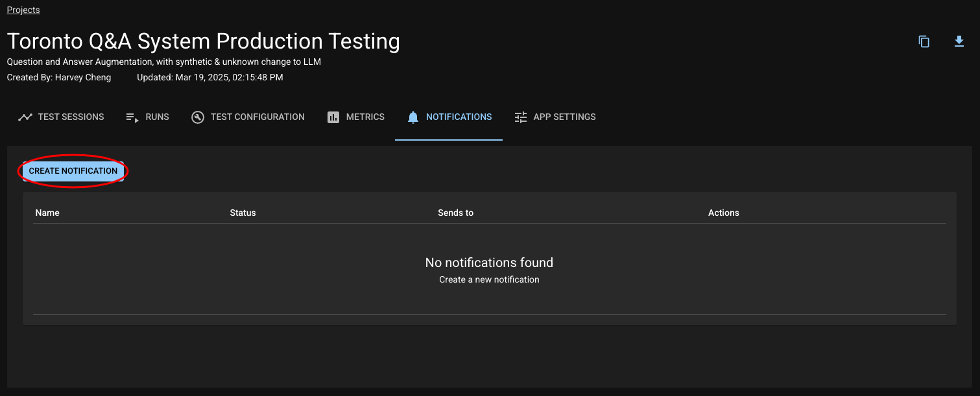Click the Actions column header
The width and height of the screenshot is (980, 396).
[723, 213]
